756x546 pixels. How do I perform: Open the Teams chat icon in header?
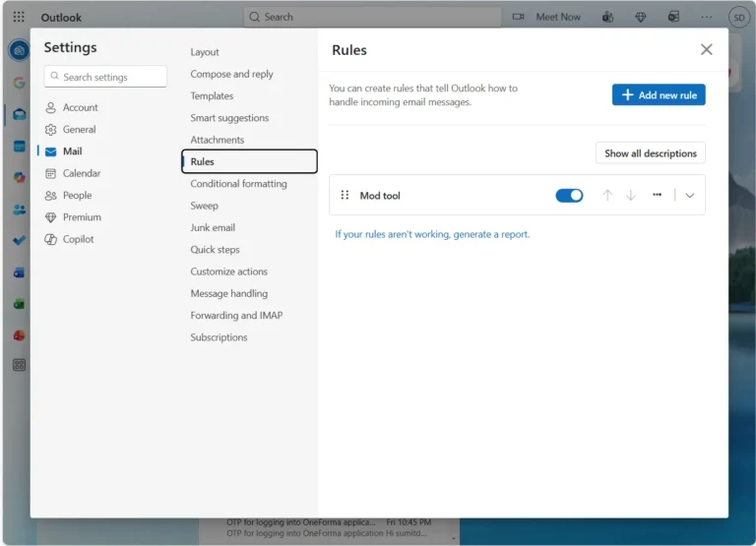(608, 17)
